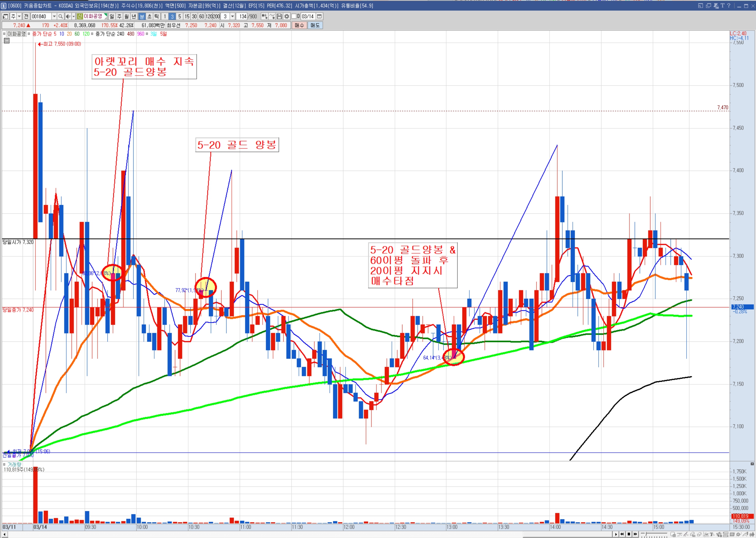The image size is (756, 538).
Task: Click the 매수 buy button
Action: (x=299, y=25)
